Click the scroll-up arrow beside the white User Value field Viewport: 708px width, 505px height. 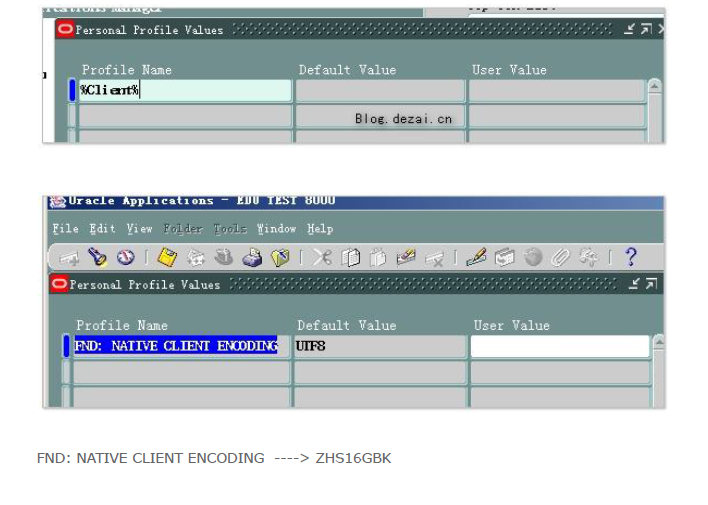click(x=659, y=342)
